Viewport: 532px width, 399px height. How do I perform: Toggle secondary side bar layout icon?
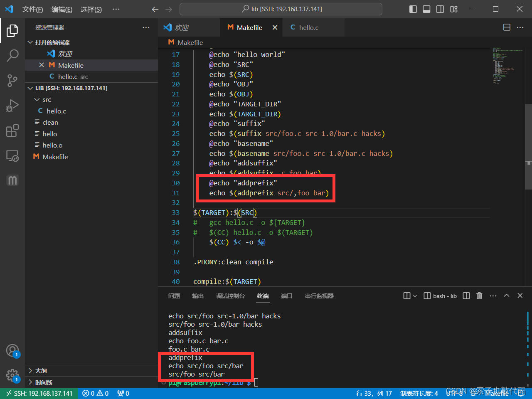[440, 9]
